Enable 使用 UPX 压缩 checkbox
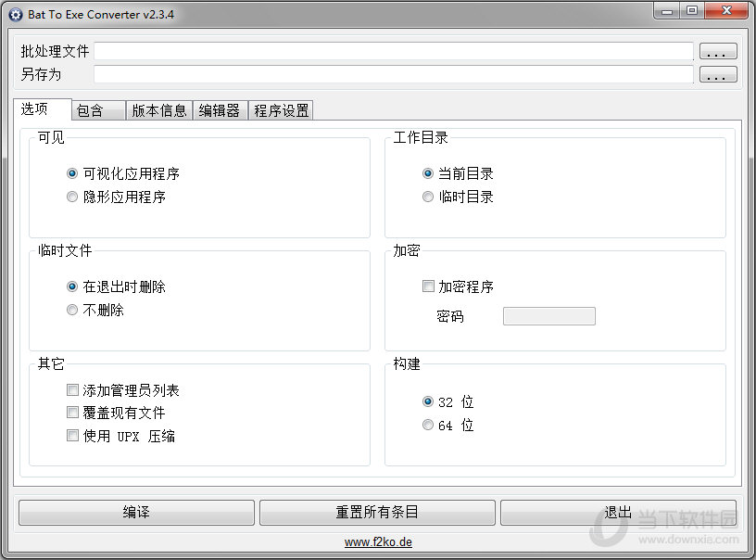756x560 pixels. click(121, 436)
